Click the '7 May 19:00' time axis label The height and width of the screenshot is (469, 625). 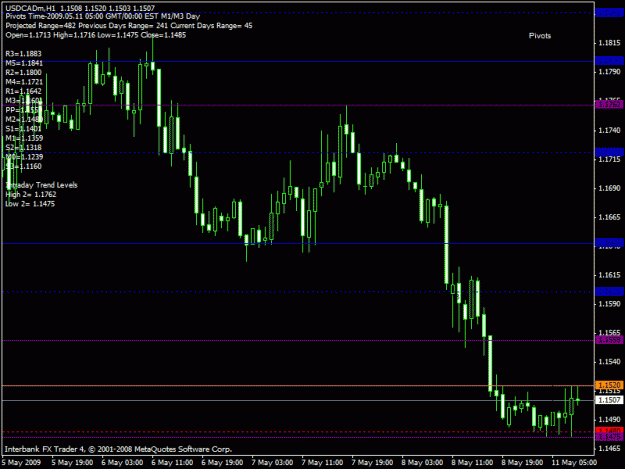[372, 462]
